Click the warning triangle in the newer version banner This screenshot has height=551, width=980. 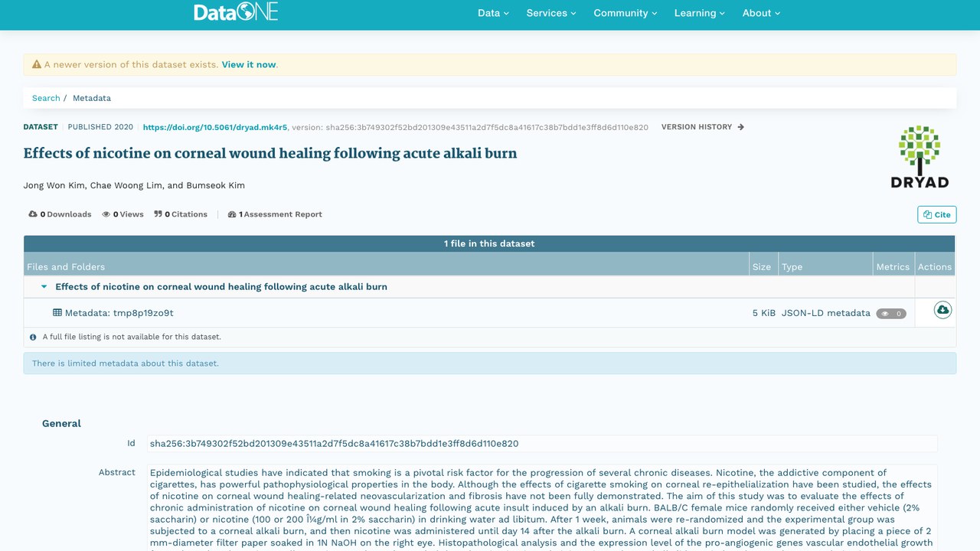36,65
